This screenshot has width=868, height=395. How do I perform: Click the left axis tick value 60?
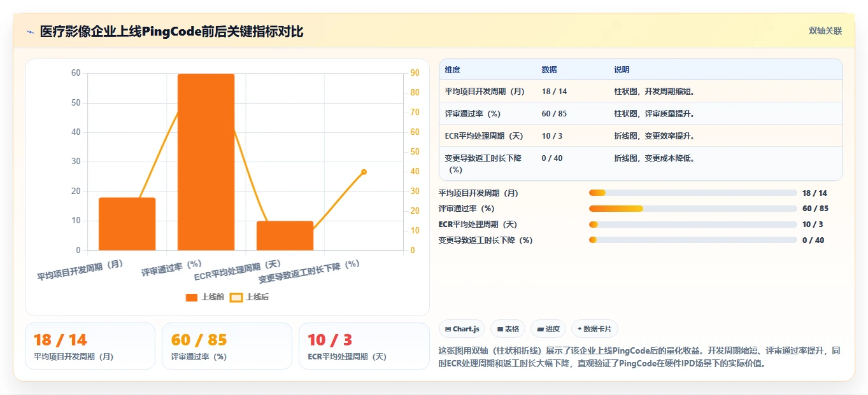[76, 73]
